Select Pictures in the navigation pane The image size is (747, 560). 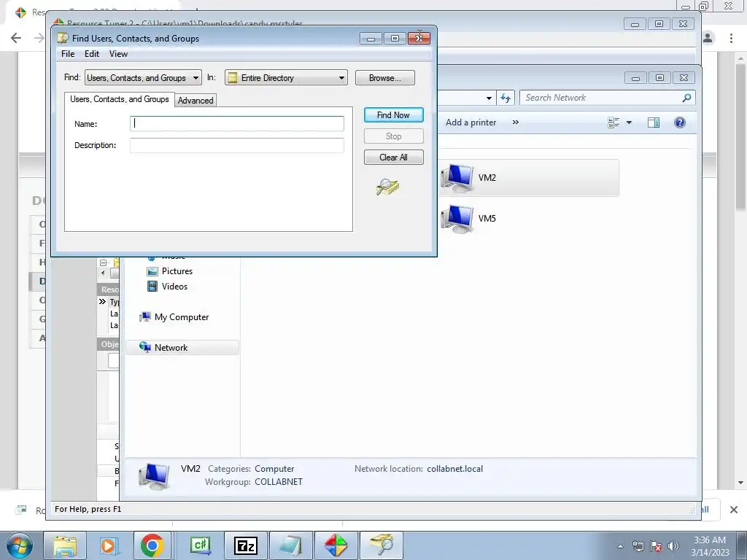177,271
